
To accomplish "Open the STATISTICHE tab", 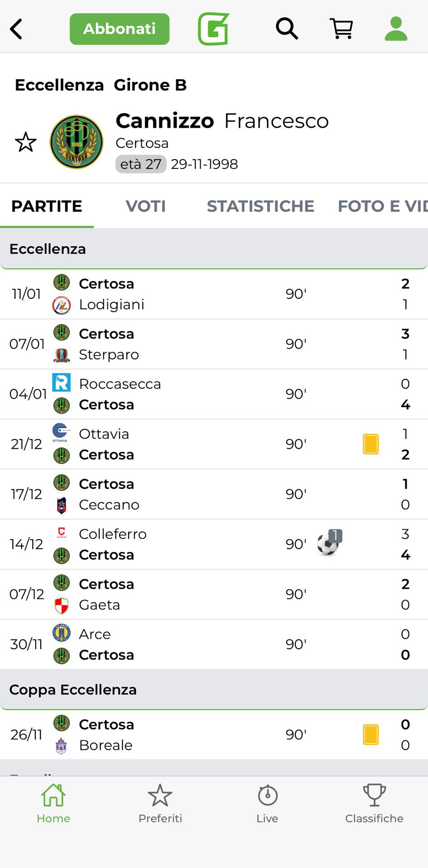I will pyautogui.click(x=260, y=206).
